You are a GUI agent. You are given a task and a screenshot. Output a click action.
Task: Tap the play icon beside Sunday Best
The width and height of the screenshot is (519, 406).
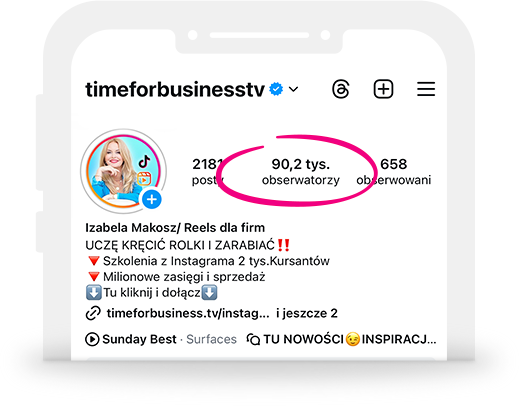tap(92, 339)
